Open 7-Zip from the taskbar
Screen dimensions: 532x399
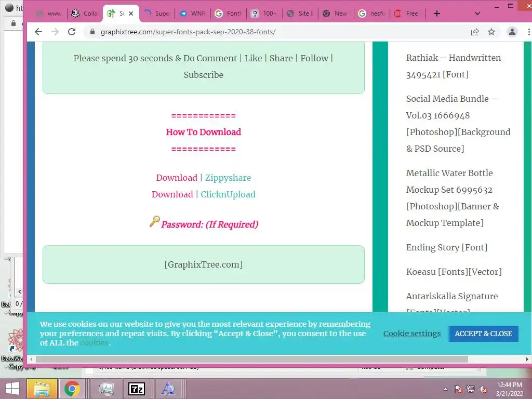pos(137,389)
